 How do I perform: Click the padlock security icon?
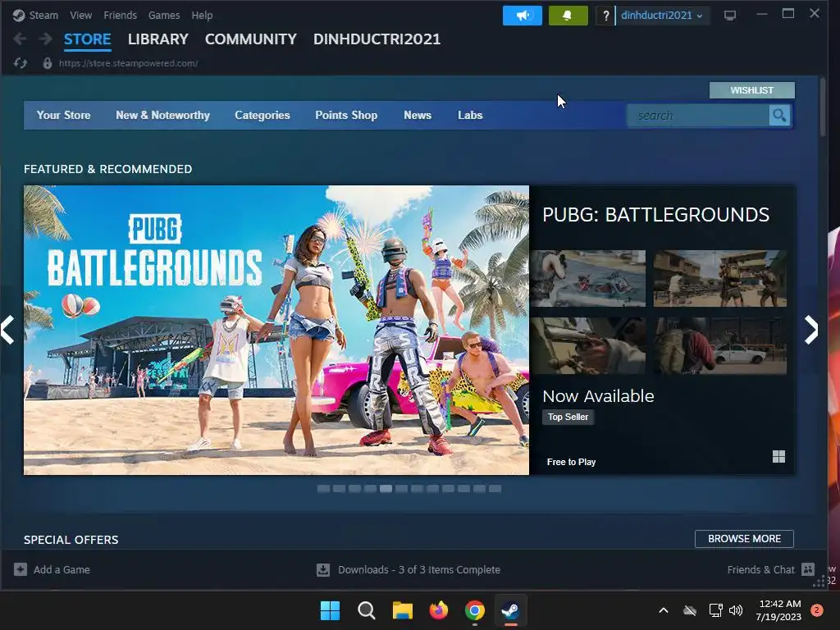(x=47, y=63)
